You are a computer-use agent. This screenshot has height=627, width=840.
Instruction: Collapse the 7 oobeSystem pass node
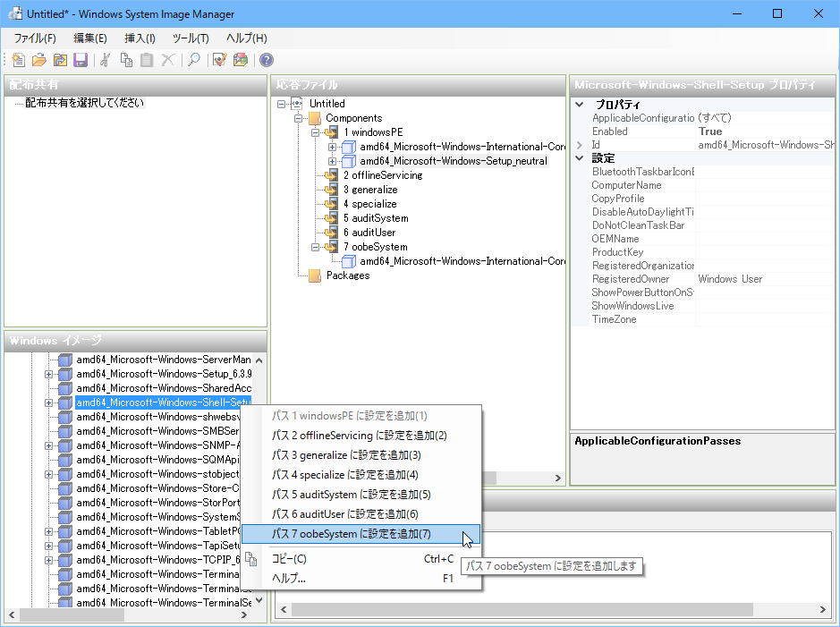pos(316,247)
